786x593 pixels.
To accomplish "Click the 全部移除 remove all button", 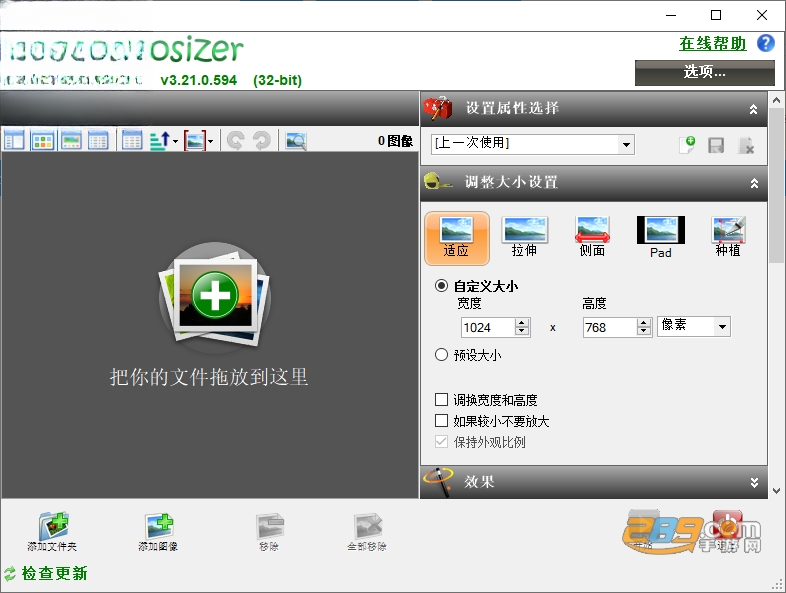I will coord(367,532).
